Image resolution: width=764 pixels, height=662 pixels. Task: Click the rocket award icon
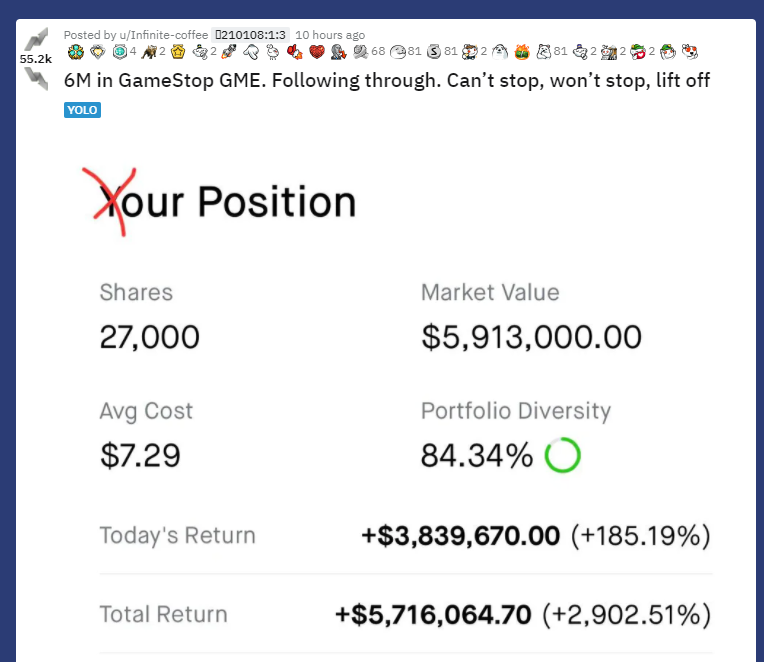pos(228,51)
